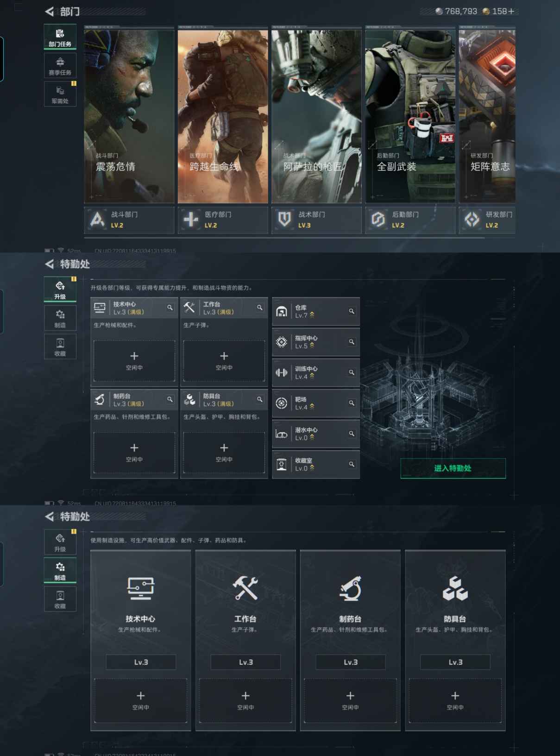Viewport: 560px width, 756px height.
Task: Inspect 指挥中心 using its magnifier icon
Action: point(352,342)
